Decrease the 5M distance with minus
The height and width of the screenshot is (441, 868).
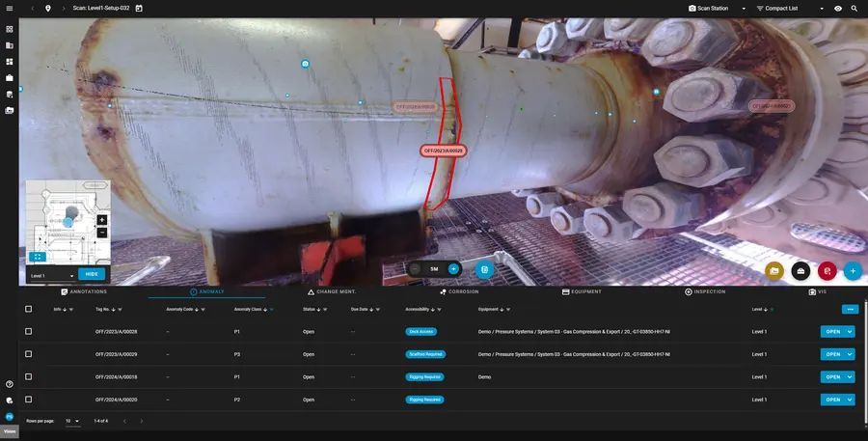[x=415, y=268]
